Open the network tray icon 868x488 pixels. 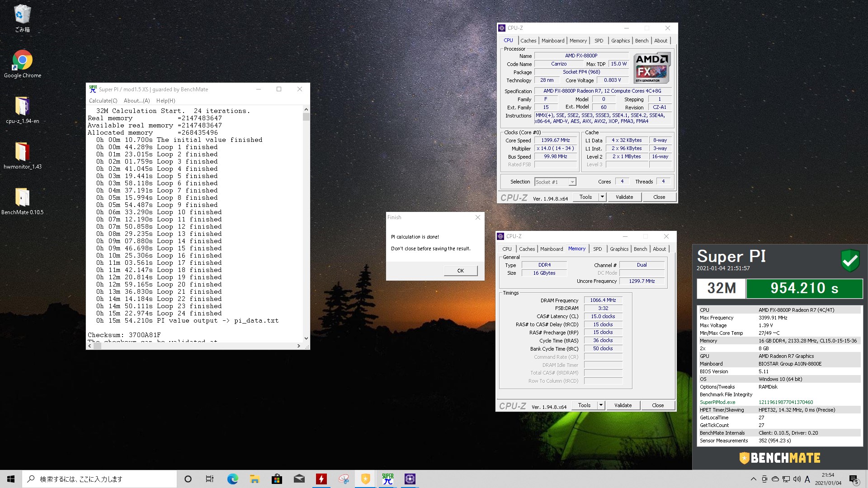click(x=786, y=479)
